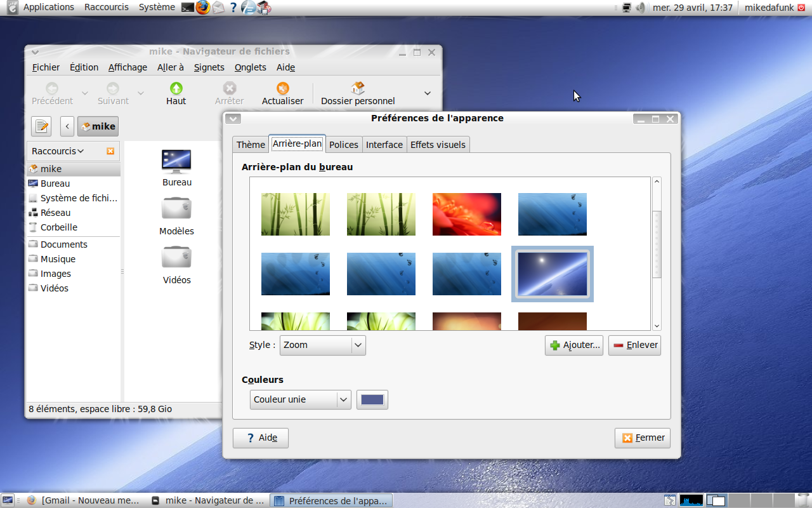This screenshot has height=508, width=812.
Task: Open the Bureau desktop folder icon
Action: pyautogui.click(x=176, y=163)
